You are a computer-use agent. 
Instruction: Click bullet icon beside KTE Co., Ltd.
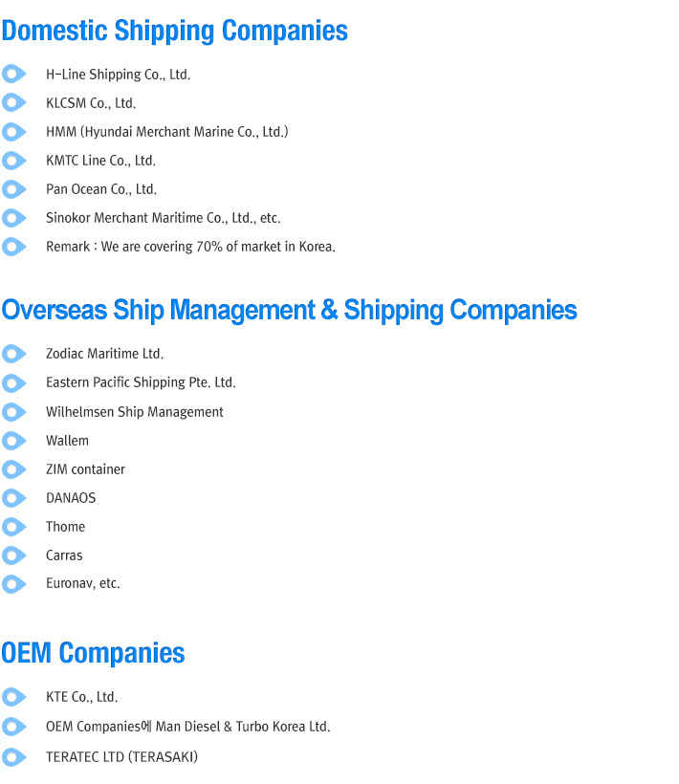pyautogui.click(x=14, y=697)
